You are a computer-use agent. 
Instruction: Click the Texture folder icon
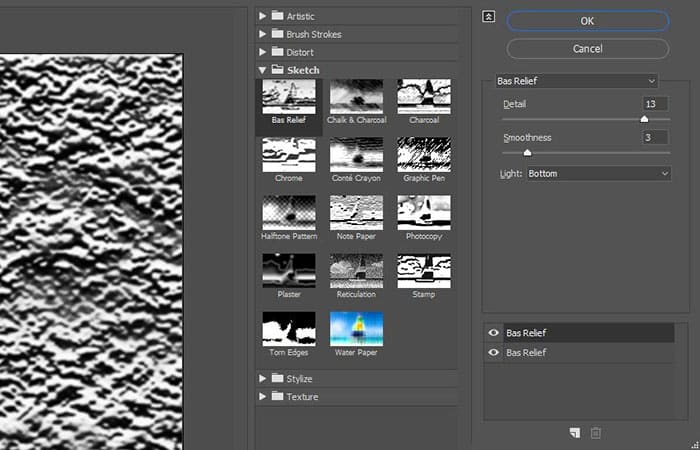click(278, 396)
